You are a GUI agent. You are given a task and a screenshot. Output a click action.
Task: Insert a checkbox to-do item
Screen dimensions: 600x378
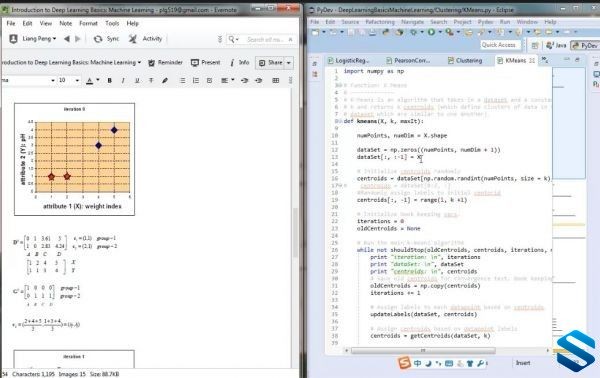pyautogui.click(x=209, y=80)
